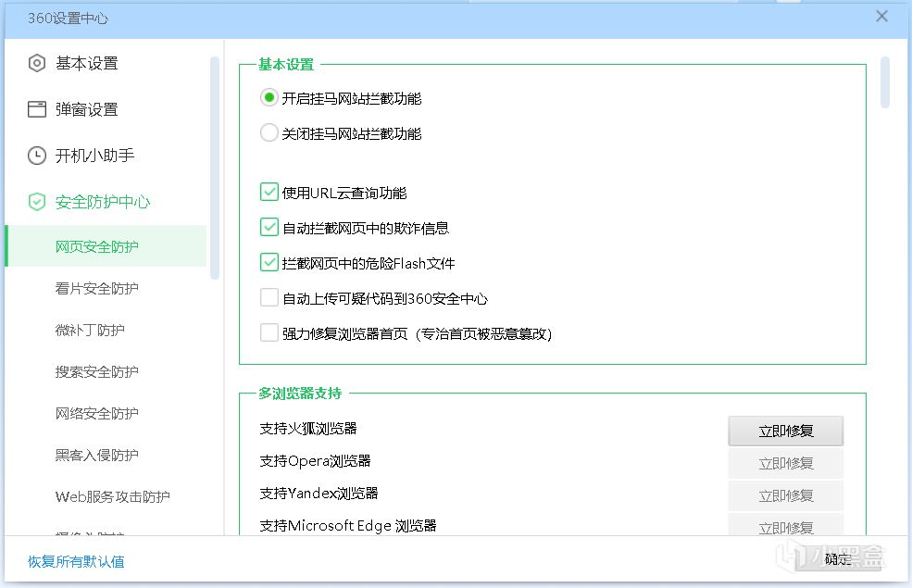Click 立即修复 for Opera浏览器
Screen dimensions: 912x588
pos(785,464)
